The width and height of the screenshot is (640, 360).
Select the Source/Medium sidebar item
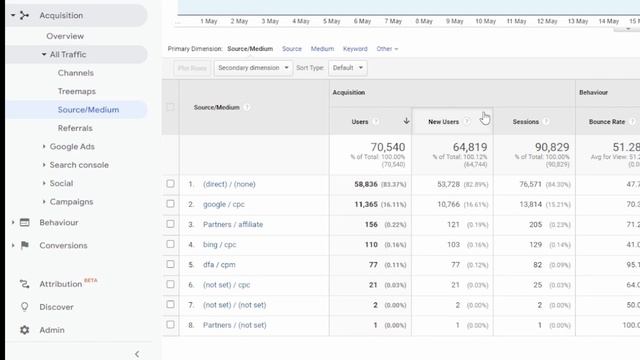88,110
